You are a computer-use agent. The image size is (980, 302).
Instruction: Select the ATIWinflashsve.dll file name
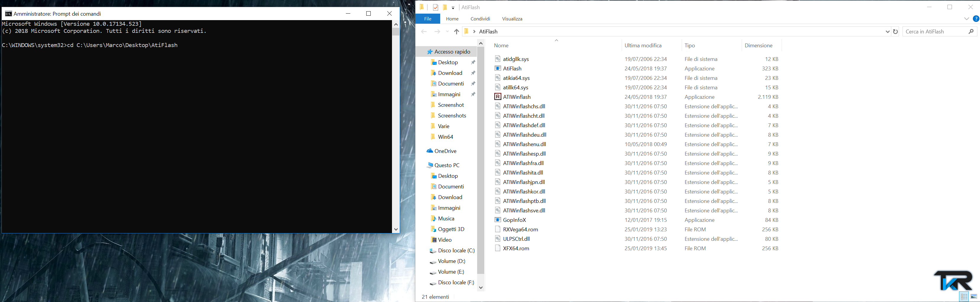click(x=524, y=211)
